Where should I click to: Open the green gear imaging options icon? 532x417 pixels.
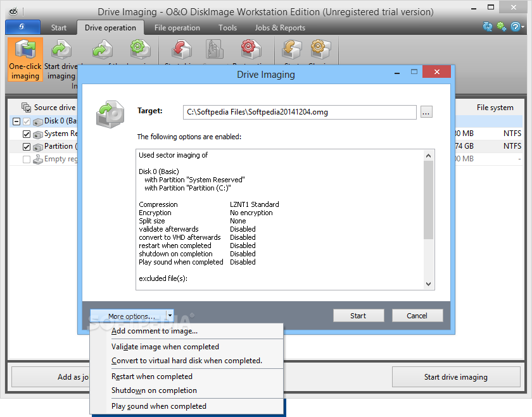140,49
